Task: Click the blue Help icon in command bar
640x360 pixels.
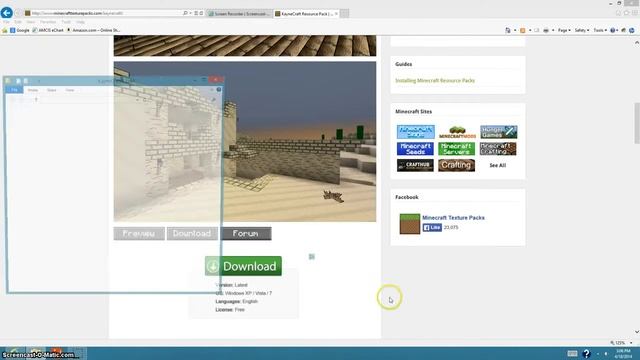Action: tap(612, 30)
